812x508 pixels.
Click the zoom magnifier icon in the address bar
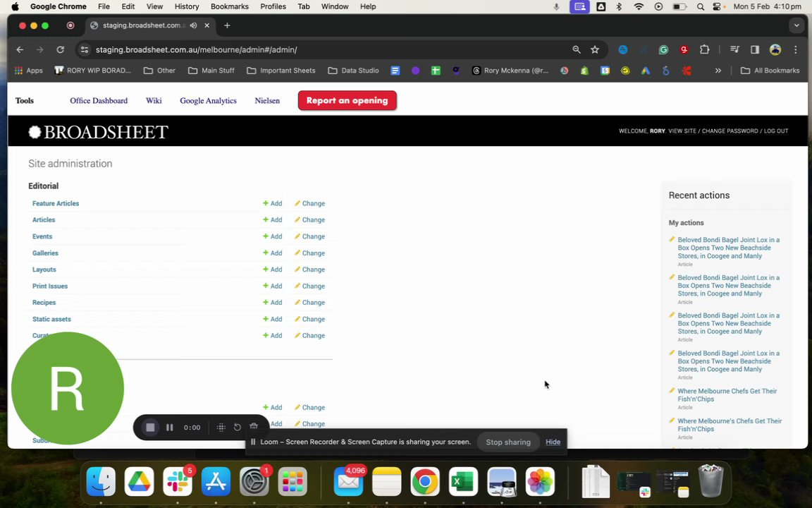(x=577, y=50)
